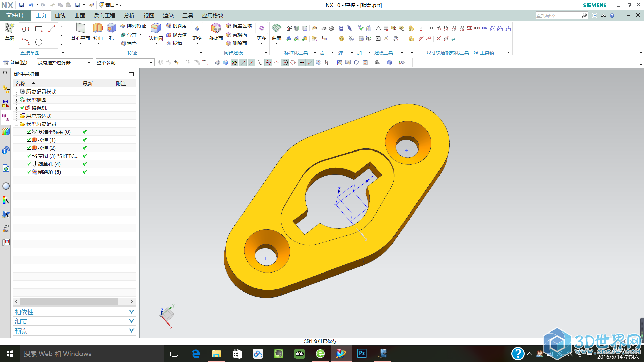The image size is (644, 362).
Task: Click the Draft (拔模) tool
Action: point(174,43)
